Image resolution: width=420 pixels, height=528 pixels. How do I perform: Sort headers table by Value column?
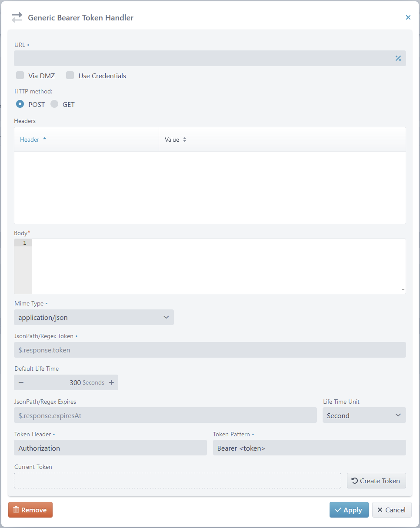click(x=282, y=139)
